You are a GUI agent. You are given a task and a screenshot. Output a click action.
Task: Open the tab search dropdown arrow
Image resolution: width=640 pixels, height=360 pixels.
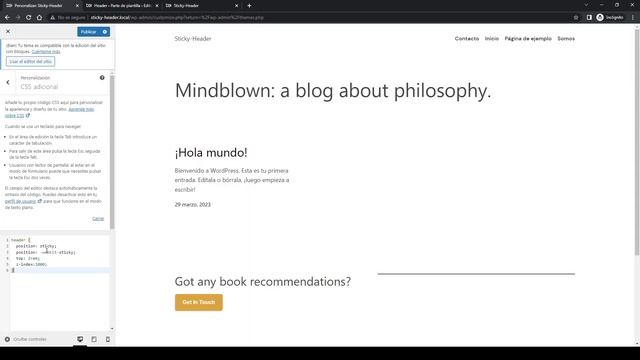[586, 5]
